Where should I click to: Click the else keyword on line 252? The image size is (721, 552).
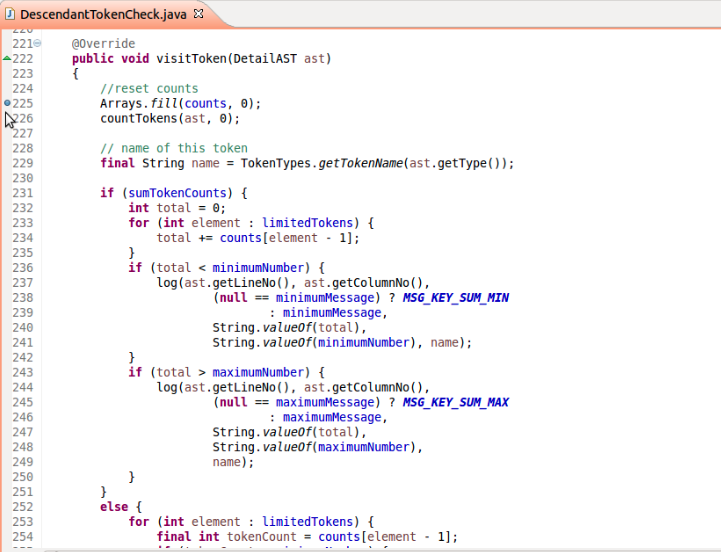coord(114,507)
